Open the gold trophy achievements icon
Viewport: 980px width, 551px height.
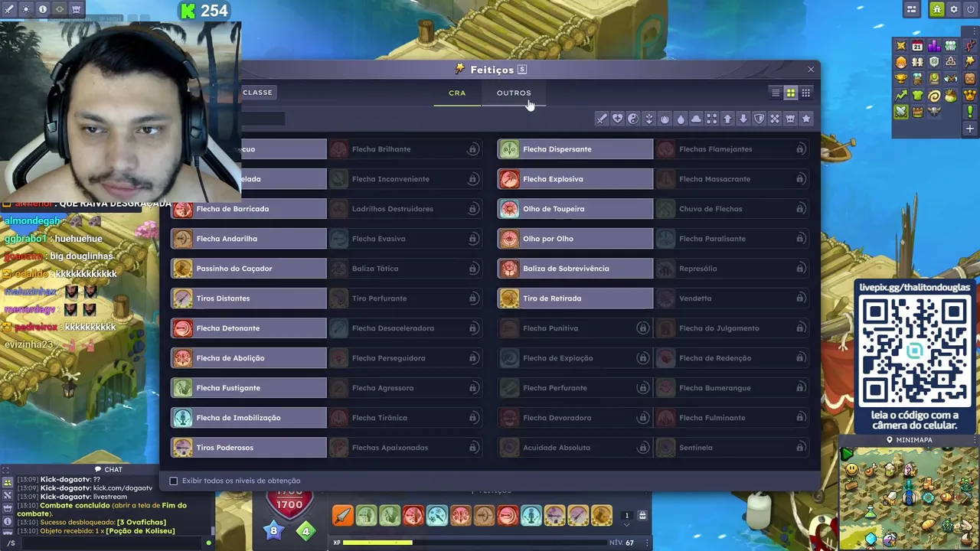coord(901,79)
